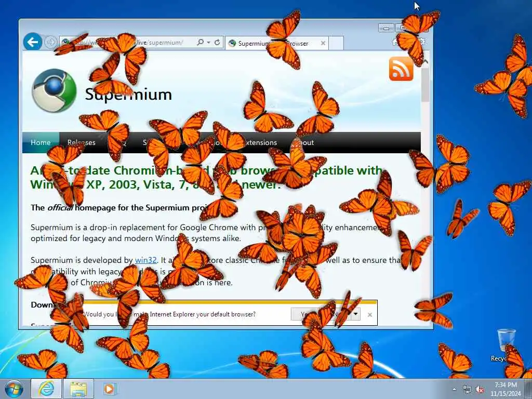The height and width of the screenshot is (399, 532).
Task: Minimize the Internet Explorer window
Action: pyautogui.click(x=386, y=28)
